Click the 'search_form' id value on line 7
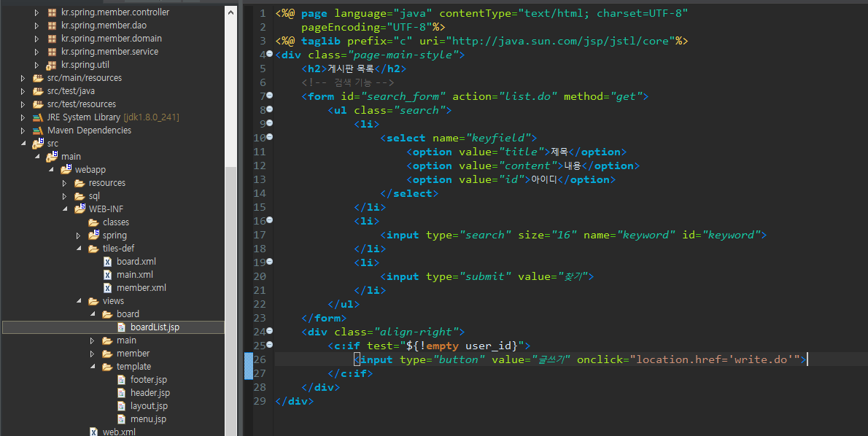The width and height of the screenshot is (868, 436). (x=403, y=96)
